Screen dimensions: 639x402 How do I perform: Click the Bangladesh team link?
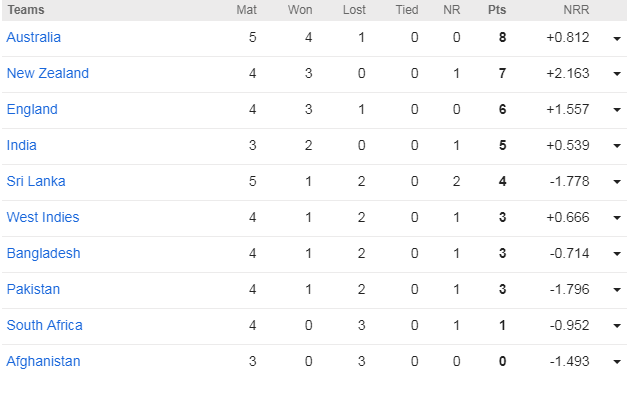point(43,253)
